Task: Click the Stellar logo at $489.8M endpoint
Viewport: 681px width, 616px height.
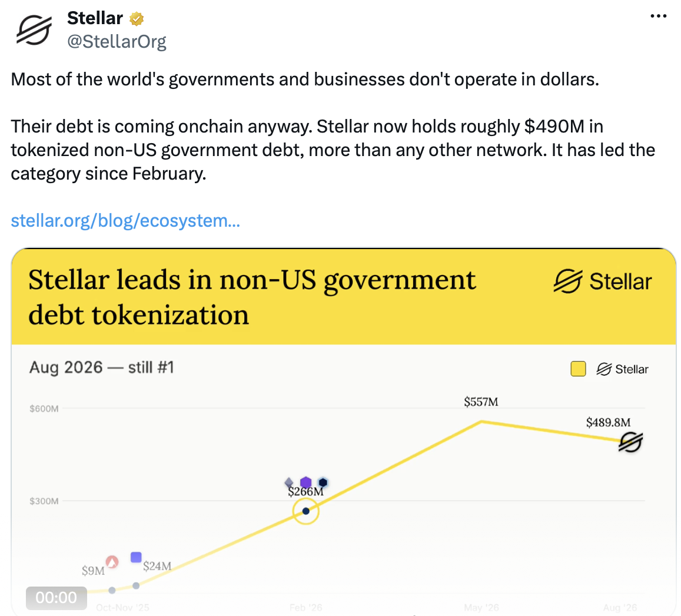Action: click(630, 442)
